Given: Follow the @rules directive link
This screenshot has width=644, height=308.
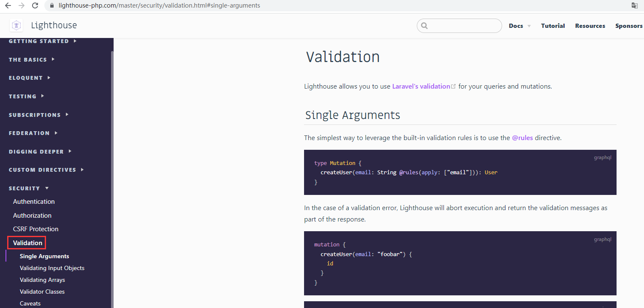Looking at the screenshot, I should coord(522,138).
